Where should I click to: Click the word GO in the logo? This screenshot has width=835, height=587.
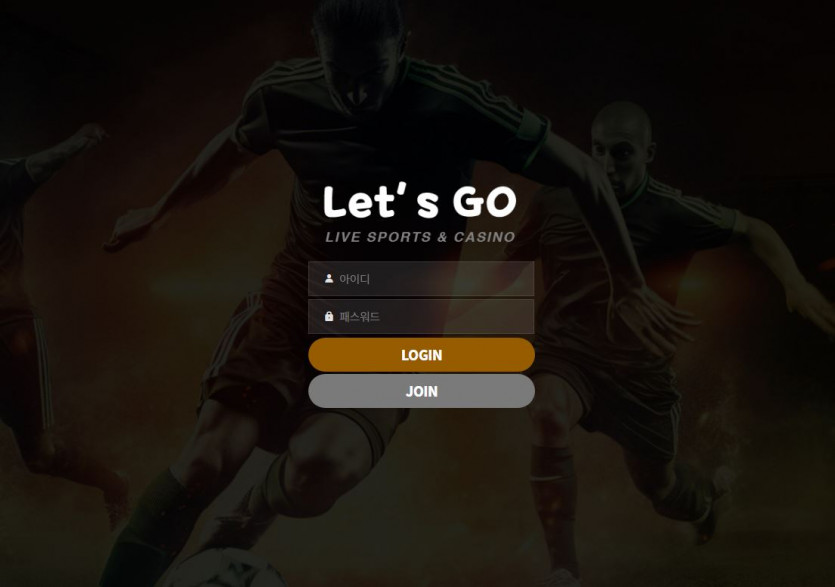[x=485, y=202]
